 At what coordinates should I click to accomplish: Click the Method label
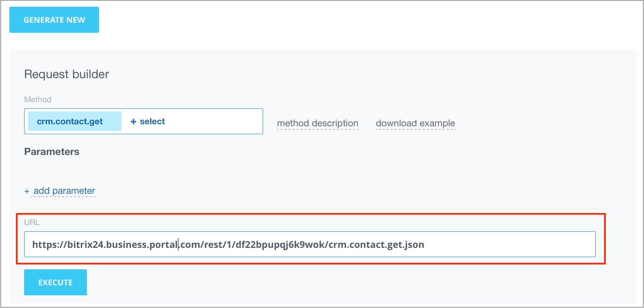(x=38, y=99)
